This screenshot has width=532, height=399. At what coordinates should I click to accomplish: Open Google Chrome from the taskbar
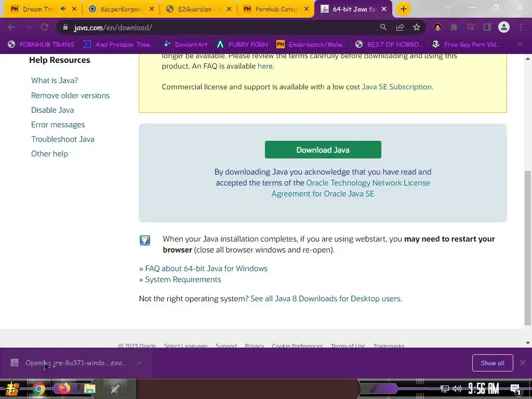[x=38, y=389]
